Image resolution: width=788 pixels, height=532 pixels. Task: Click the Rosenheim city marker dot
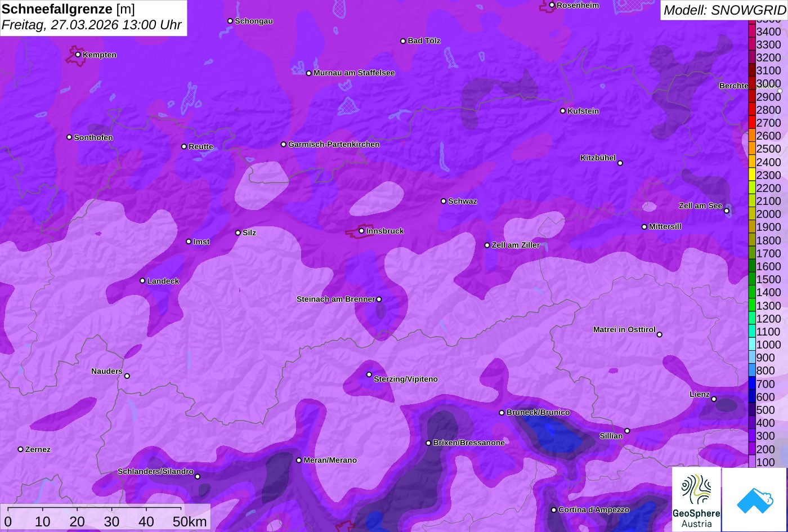pos(552,5)
